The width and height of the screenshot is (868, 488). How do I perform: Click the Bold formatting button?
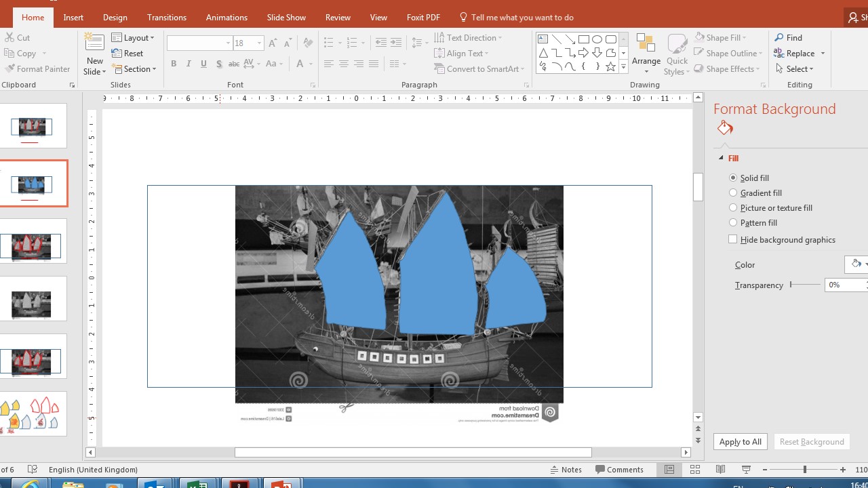point(174,64)
